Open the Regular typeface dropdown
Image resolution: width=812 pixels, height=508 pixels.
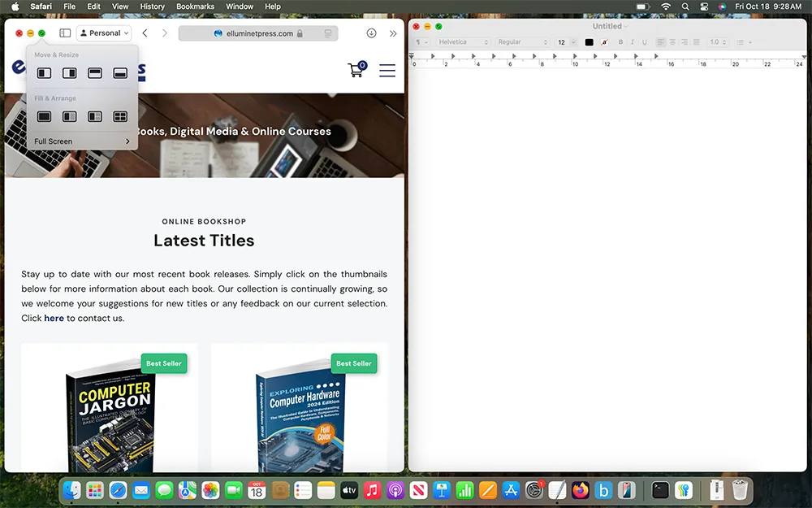pos(522,42)
